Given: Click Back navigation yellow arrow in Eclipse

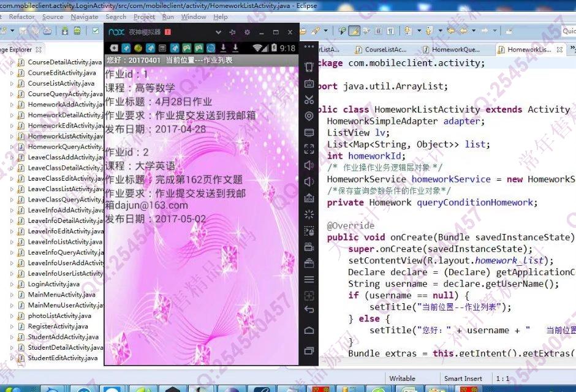Looking at the screenshot, I should tap(464, 31).
